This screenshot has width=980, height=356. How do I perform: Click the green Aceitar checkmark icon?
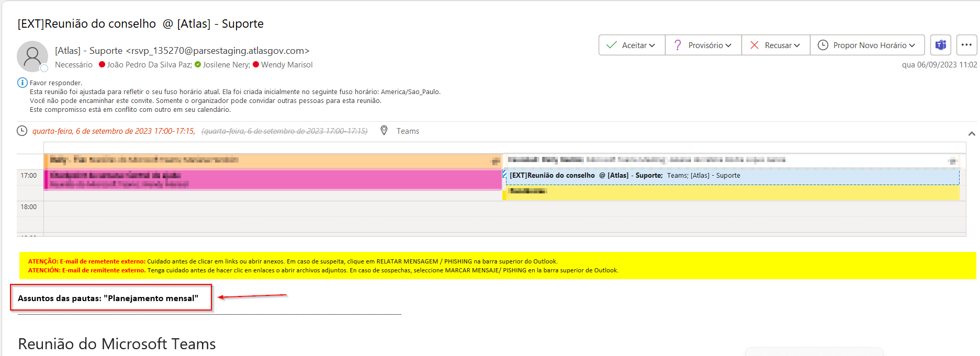tap(611, 45)
